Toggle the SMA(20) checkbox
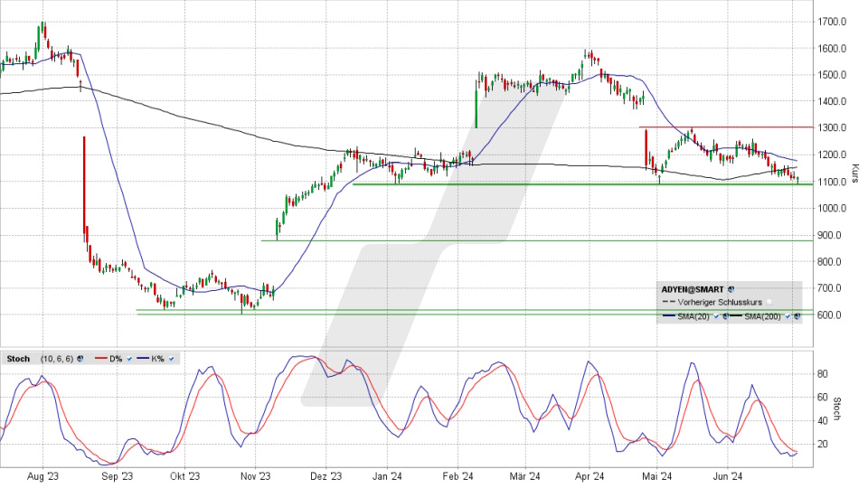This screenshot has height=488, width=868. (x=716, y=316)
